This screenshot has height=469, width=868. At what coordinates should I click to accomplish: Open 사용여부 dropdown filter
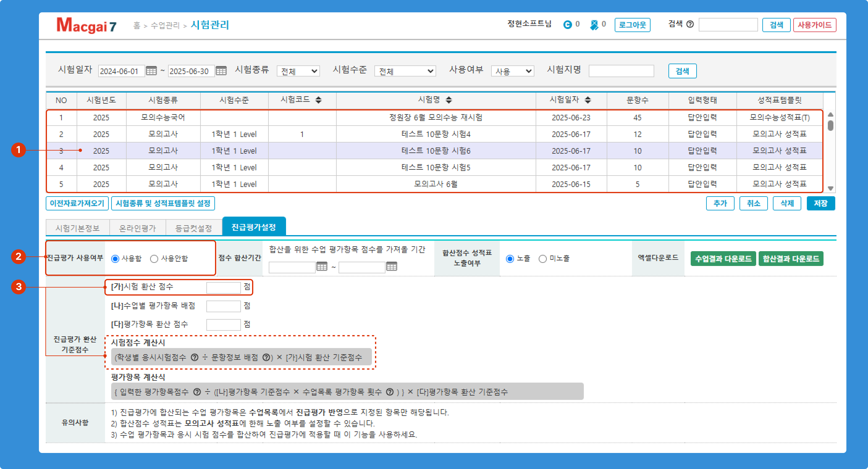(512, 71)
